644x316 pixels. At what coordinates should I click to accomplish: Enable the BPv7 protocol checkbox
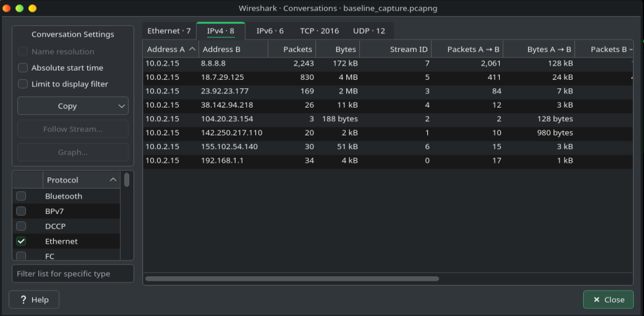21,211
